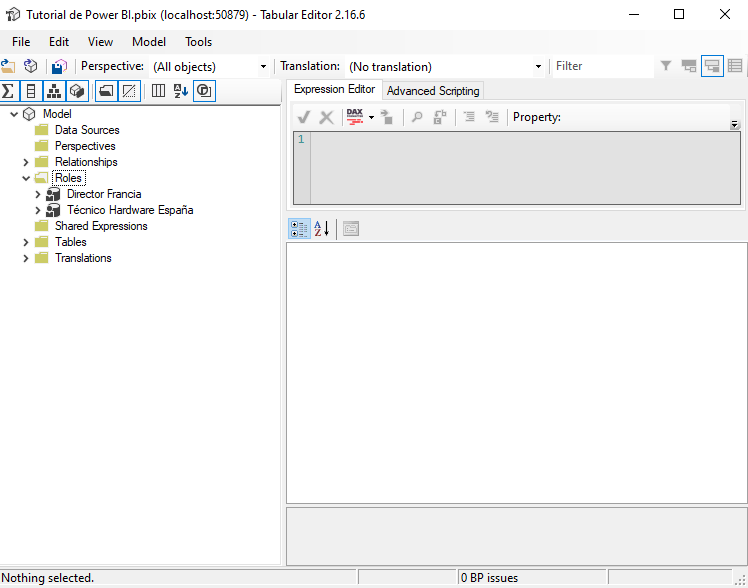Image resolution: width=748 pixels, height=588 pixels.
Task: Open the Model menu
Action: pos(149,42)
